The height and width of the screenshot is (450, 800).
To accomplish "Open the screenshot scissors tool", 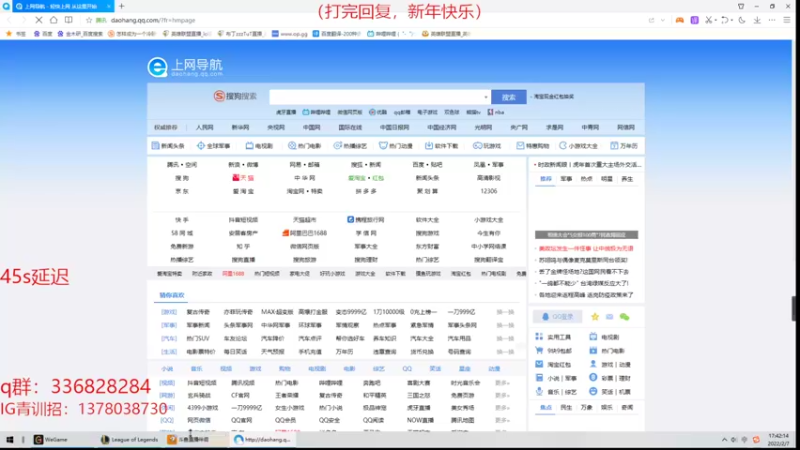I will click(x=708, y=20).
